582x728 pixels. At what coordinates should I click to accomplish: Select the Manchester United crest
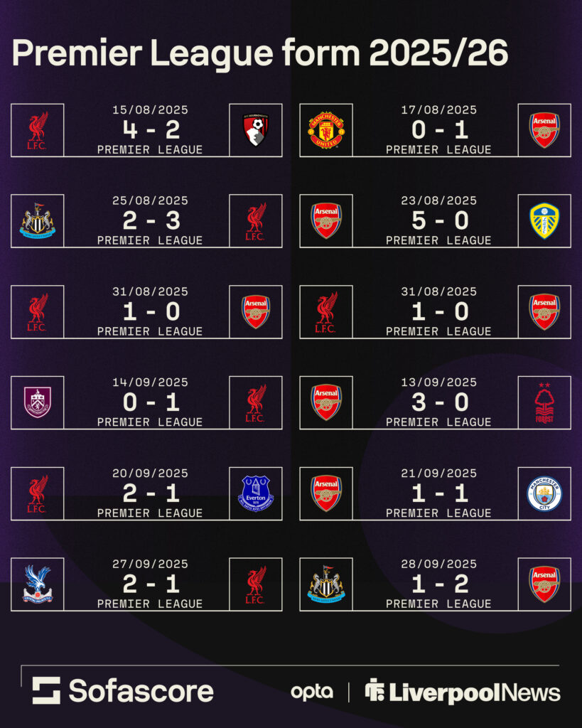326,130
